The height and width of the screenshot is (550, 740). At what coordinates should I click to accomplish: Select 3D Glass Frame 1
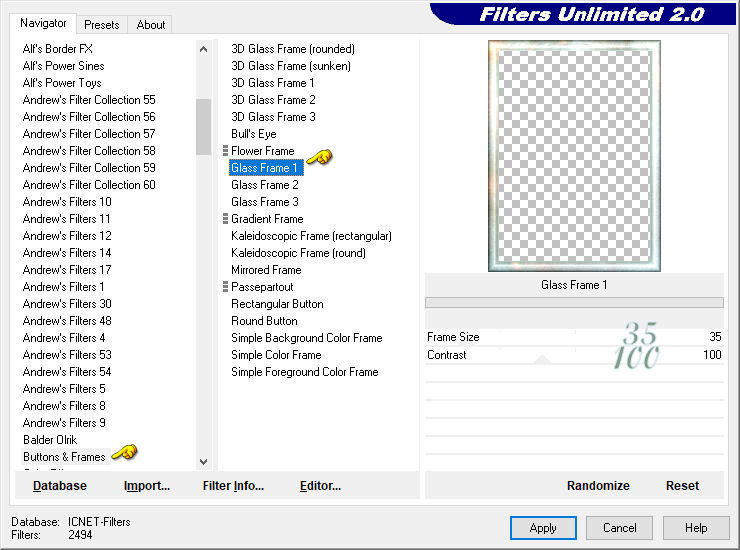273,83
